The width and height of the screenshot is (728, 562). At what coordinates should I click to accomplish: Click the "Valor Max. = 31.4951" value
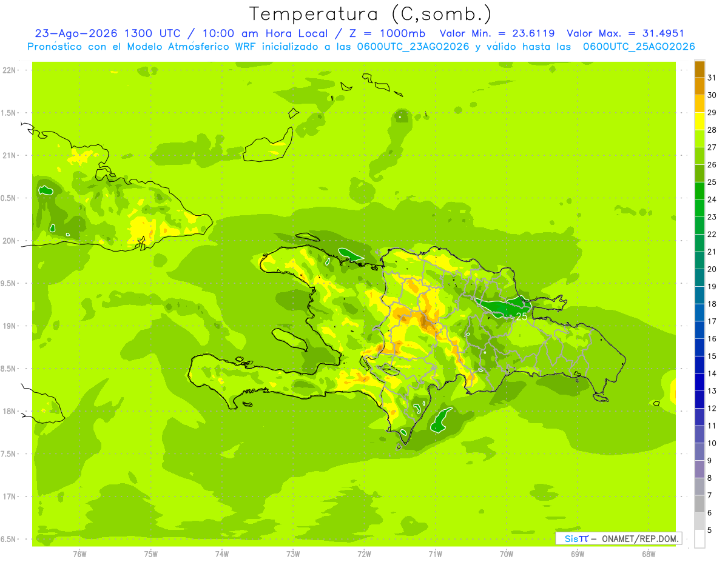click(625, 33)
